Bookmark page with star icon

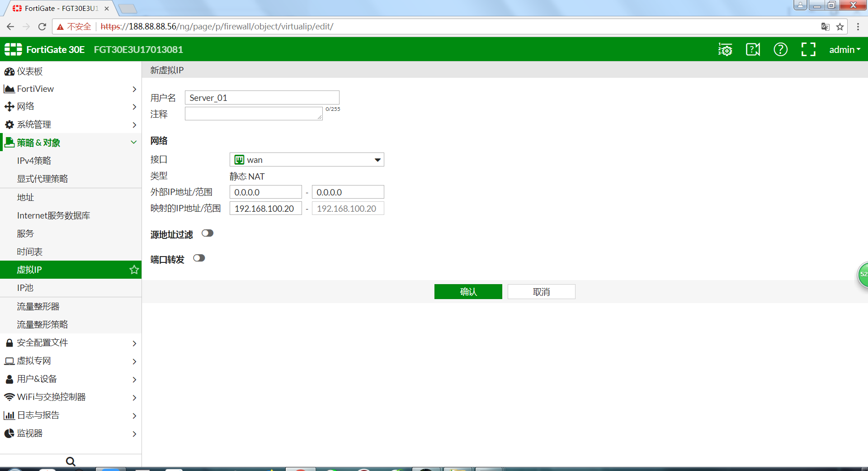(840, 27)
